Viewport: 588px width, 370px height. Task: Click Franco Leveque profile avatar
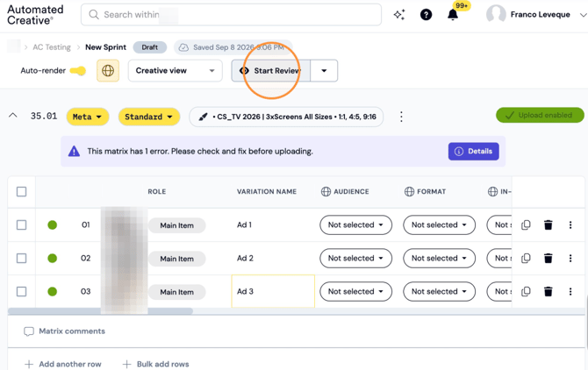(x=496, y=14)
